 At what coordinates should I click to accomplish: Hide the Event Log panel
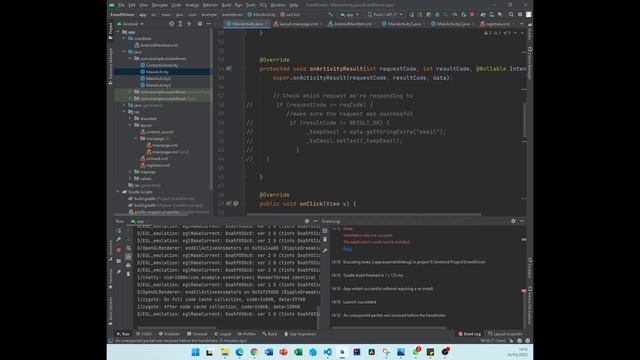522,221
